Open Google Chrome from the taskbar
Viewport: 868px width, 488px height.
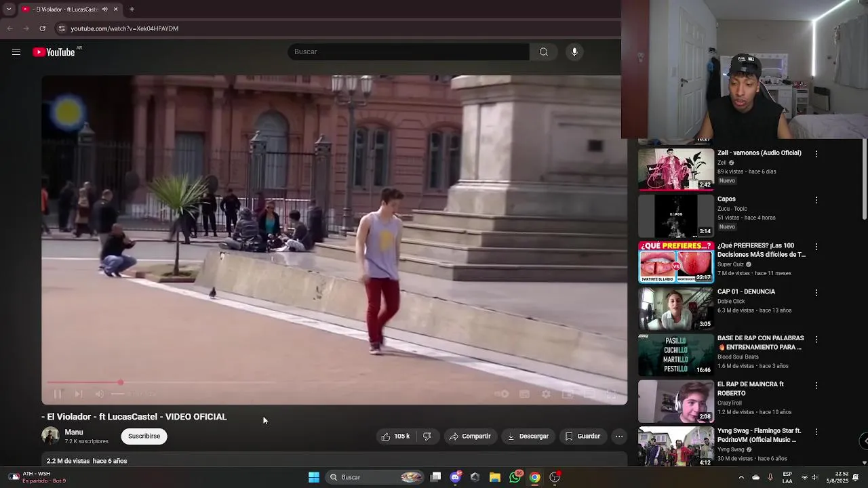pyautogui.click(x=535, y=477)
